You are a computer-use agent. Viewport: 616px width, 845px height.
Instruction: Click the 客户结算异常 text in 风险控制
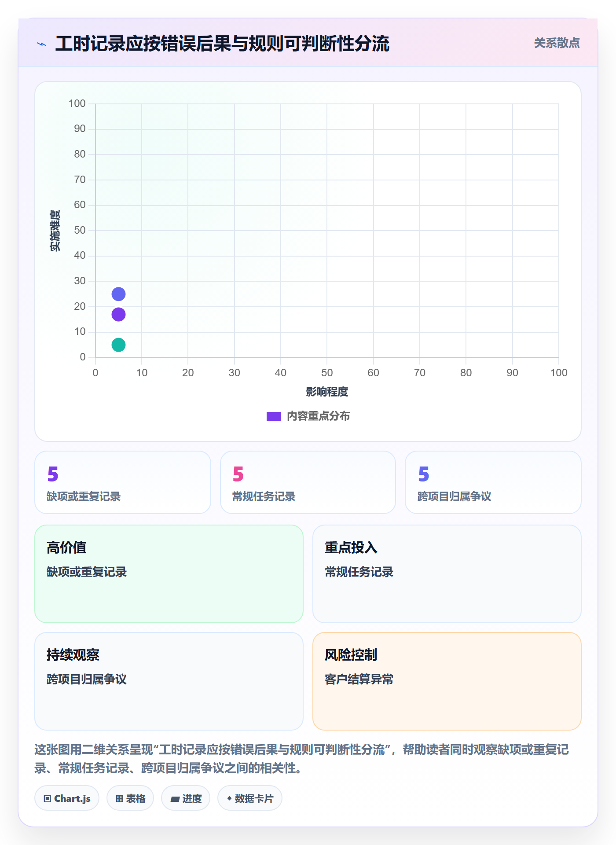tap(359, 679)
